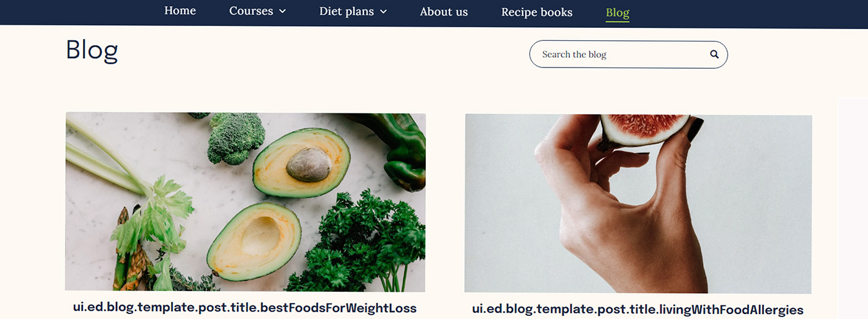Open the Recipe books page
868x319 pixels.
click(x=537, y=12)
